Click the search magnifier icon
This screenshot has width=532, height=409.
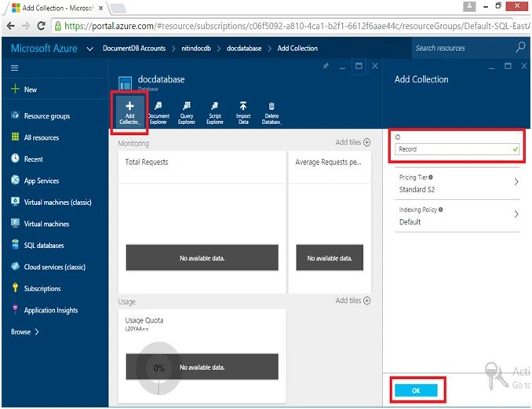coord(520,47)
